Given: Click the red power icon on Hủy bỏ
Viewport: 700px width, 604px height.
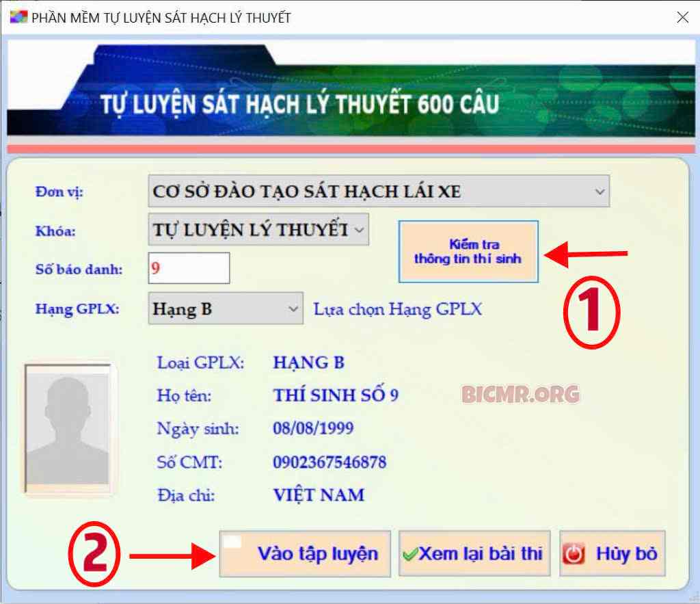Looking at the screenshot, I should coord(574,555).
